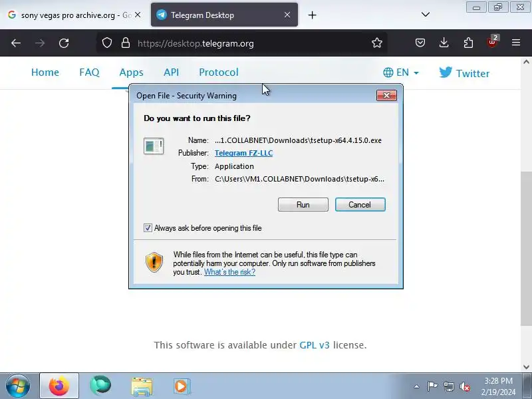Click the Cancel button
532x399 pixels.
coord(360,205)
